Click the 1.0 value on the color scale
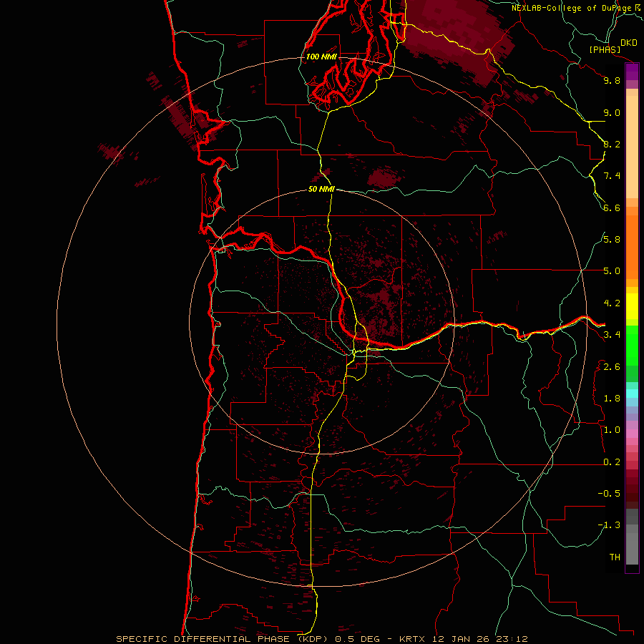The width and height of the screenshot is (644, 644). pos(612,430)
